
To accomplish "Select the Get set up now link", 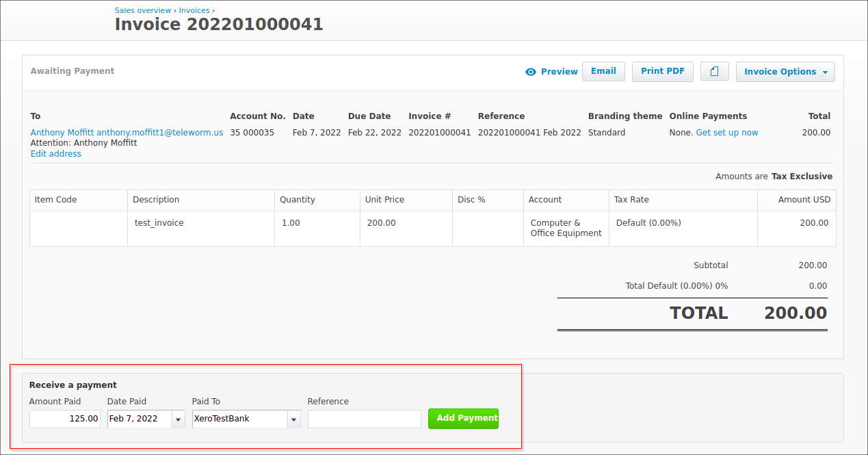I will [x=726, y=133].
